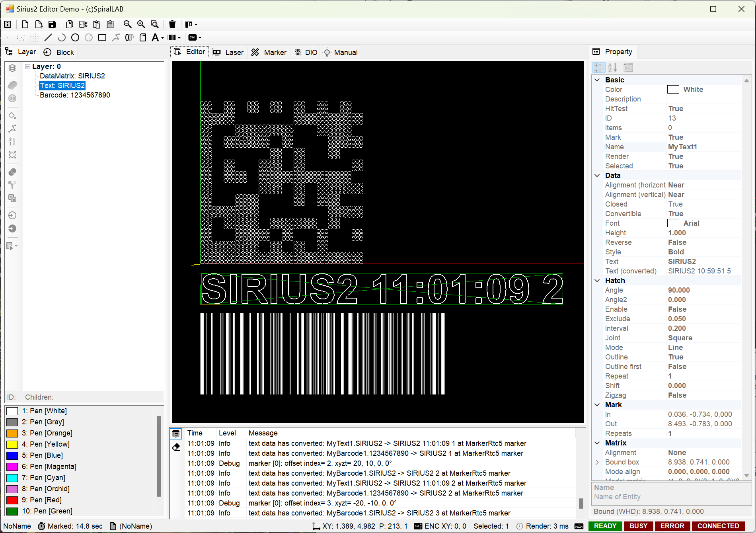Create a new document
756x533 pixels.
25,24
